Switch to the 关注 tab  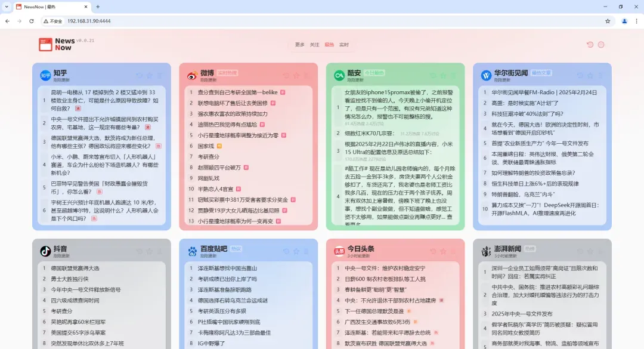click(315, 45)
